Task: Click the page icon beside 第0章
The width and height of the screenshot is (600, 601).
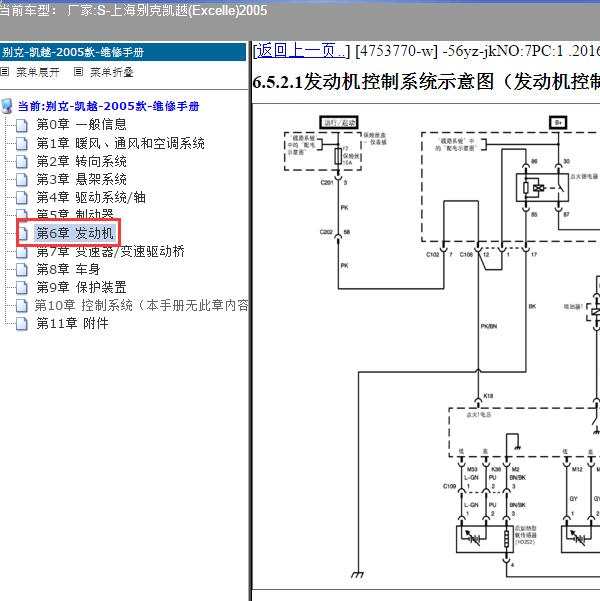Action: tap(22, 125)
